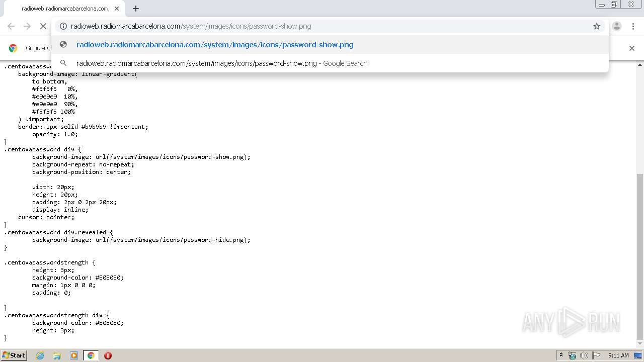This screenshot has width=644, height=362.
Task: Click the browser back arrow
Action: pos(11,26)
